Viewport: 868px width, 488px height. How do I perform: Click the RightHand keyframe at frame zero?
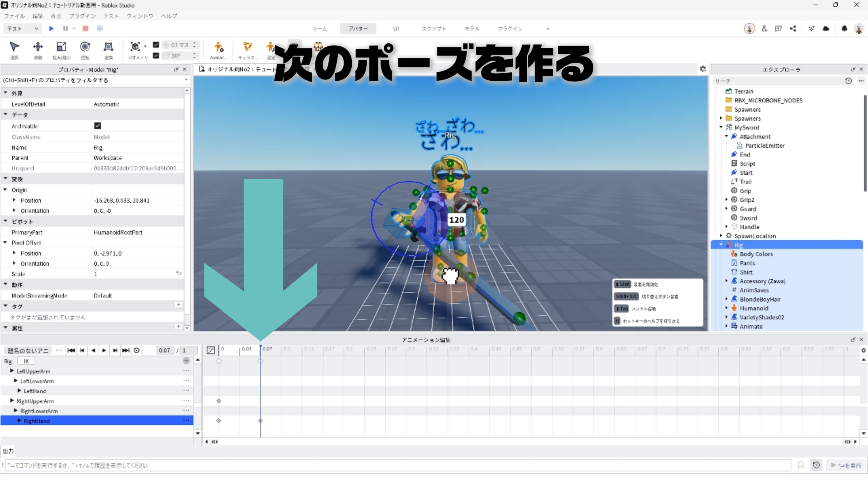coord(219,421)
